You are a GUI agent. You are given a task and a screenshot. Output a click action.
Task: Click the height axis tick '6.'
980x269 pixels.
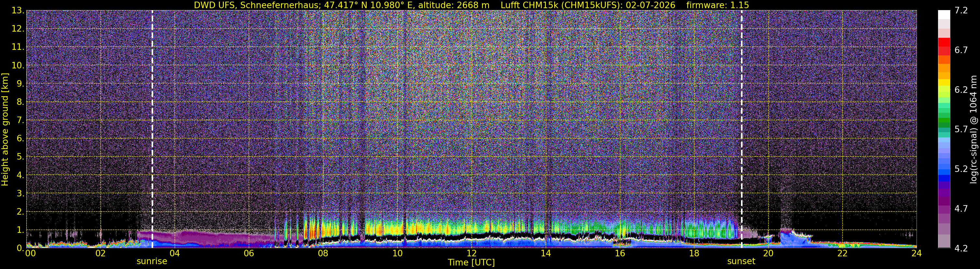click(x=20, y=139)
